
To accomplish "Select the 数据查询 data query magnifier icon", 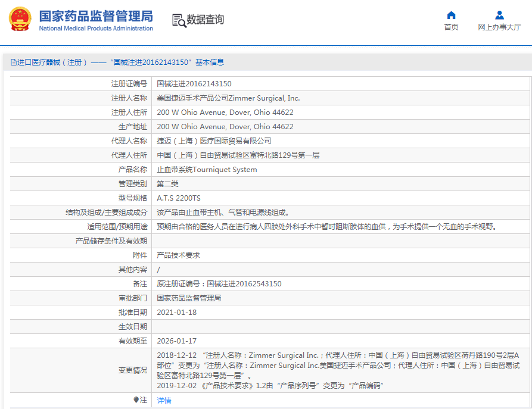I will (x=178, y=20).
